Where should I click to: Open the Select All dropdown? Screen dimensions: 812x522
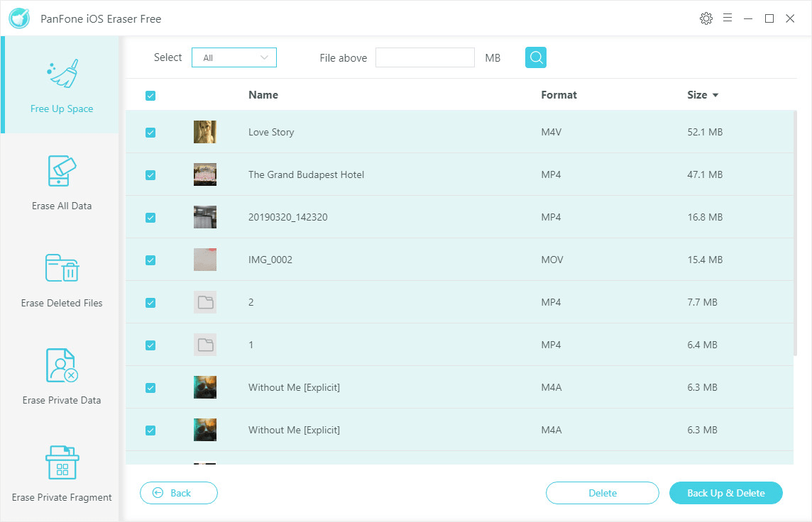[x=234, y=57]
